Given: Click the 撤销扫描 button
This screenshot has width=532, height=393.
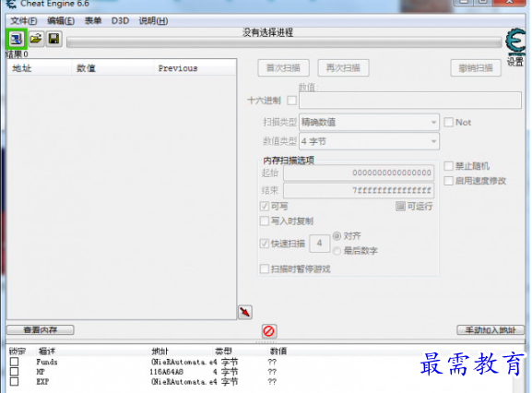Looking at the screenshot, I should (476, 68).
